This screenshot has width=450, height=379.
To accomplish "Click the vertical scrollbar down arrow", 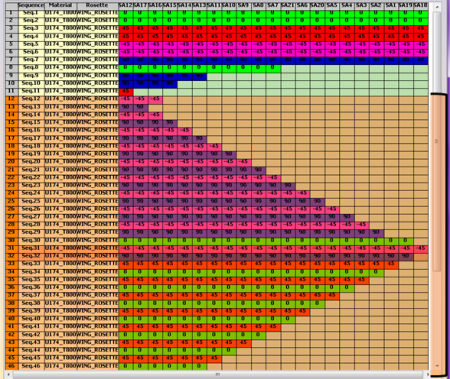I will (x=437, y=366).
